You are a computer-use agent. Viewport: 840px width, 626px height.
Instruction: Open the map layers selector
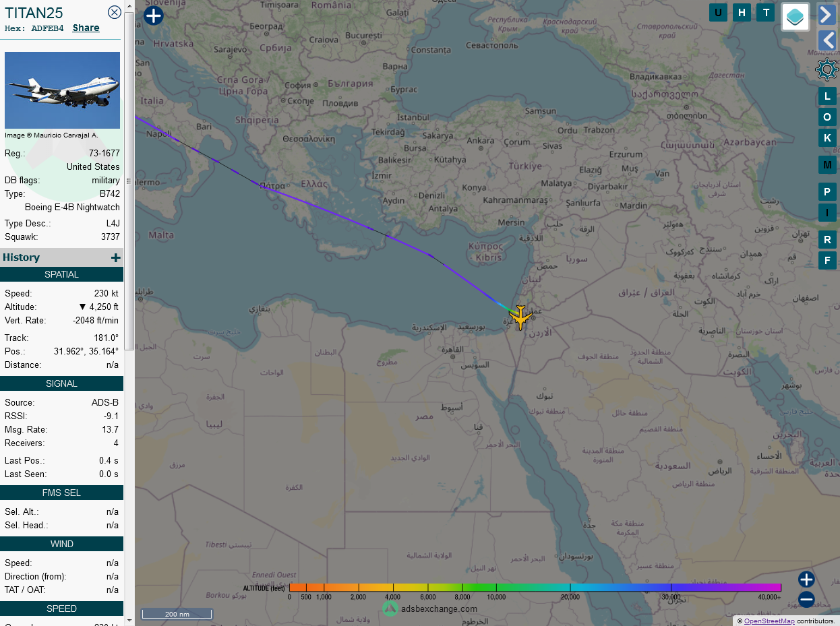(796, 17)
